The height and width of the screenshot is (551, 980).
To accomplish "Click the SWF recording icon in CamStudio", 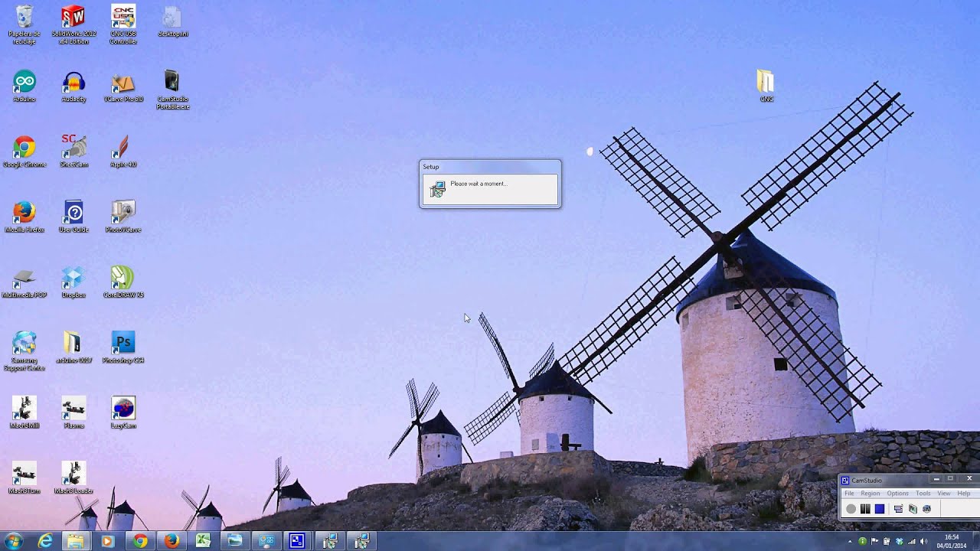I will click(926, 509).
